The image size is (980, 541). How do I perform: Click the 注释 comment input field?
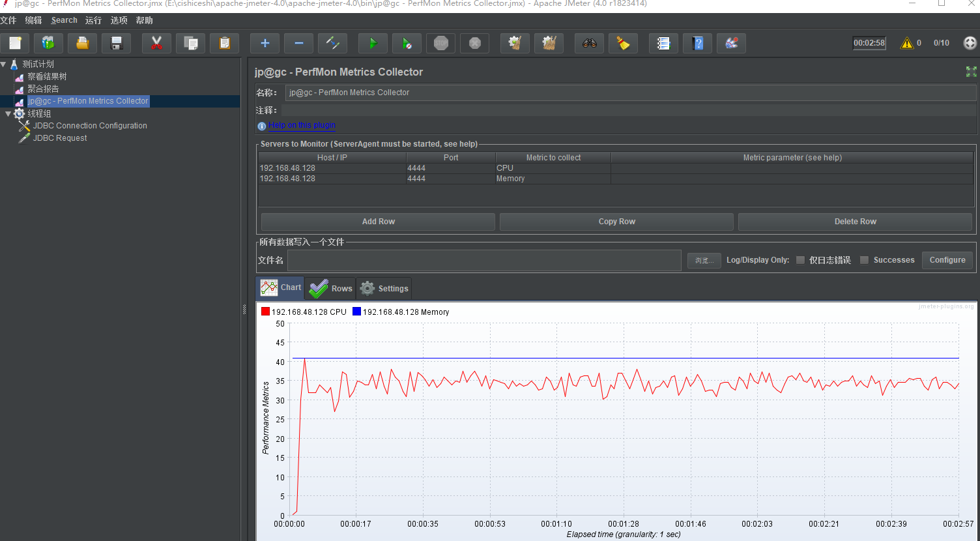pos(629,110)
